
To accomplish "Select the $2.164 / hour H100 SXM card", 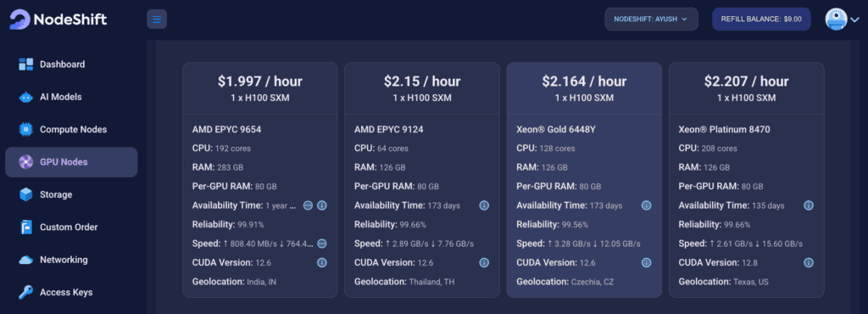I will 584,180.
